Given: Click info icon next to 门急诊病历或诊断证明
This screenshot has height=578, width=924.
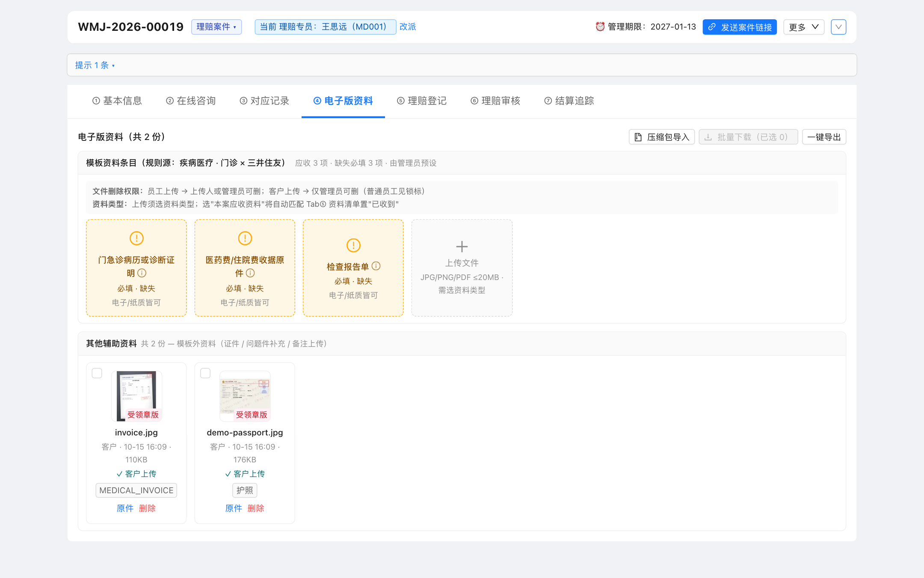Looking at the screenshot, I should 142,273.
